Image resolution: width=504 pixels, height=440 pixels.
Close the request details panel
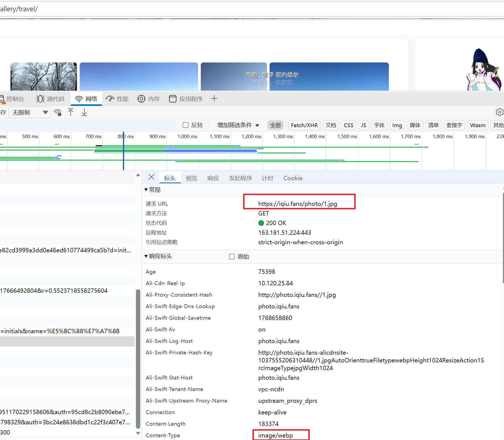[x=151, y=177]
